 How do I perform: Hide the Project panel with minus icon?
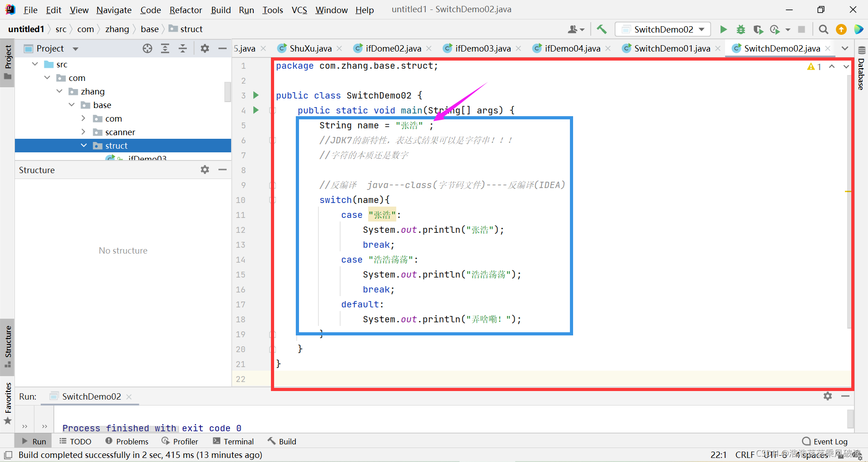[222, 48]
